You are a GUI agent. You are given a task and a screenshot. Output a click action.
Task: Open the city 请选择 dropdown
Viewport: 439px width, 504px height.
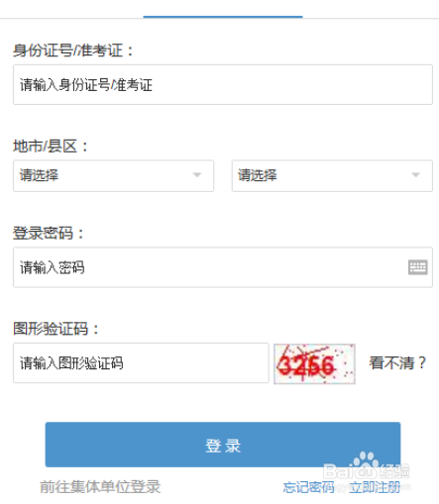pos(113,175)
